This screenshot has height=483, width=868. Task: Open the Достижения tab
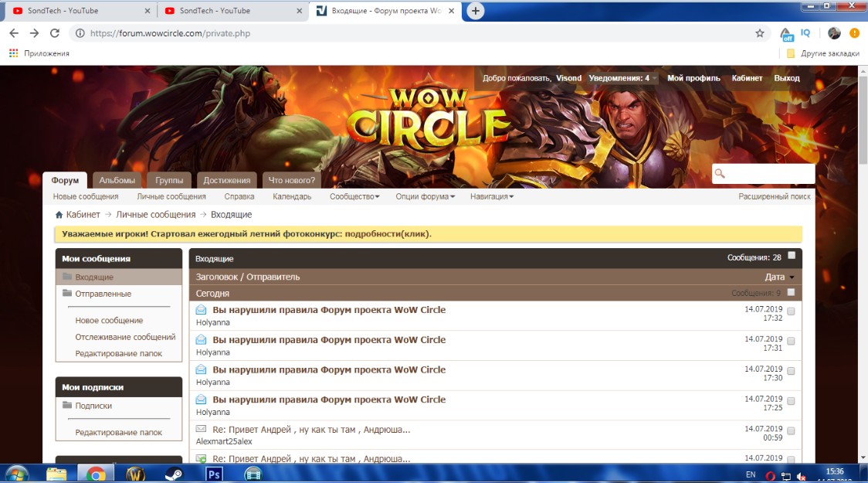coord(227,180)
